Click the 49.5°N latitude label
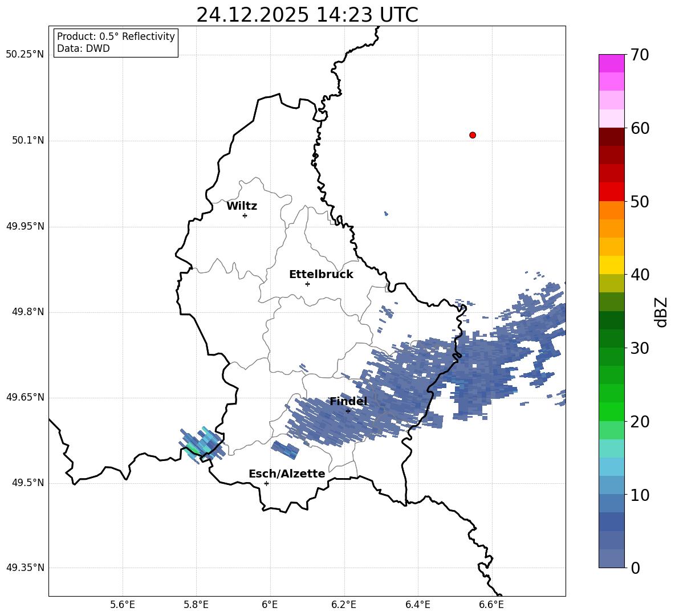 point(28,483)
